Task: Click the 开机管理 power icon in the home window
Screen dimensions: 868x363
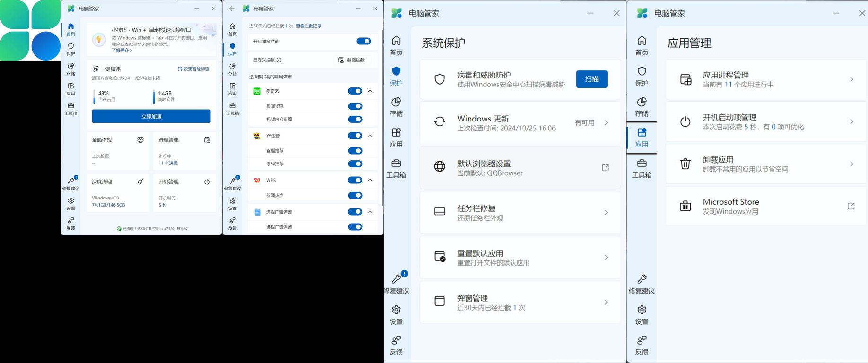Action: click(x=207, y=181)
